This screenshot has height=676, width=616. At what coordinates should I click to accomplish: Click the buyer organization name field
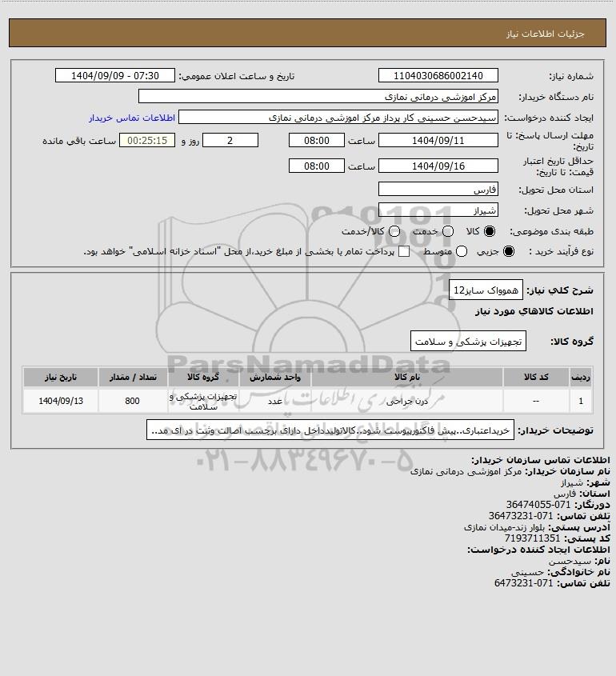[x=318, y=97]
